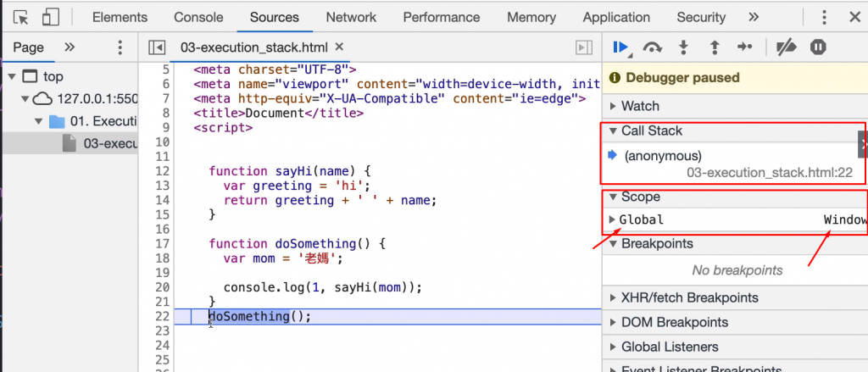Activate the inspect element picker icon
Viewport: 868px width, 372px height.
tap(21, 17)
